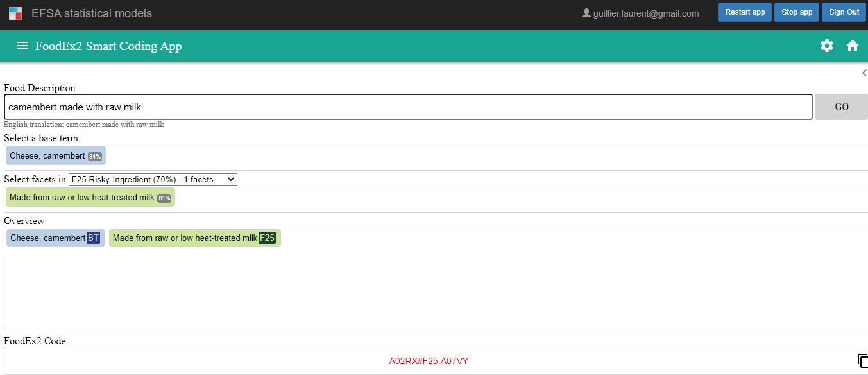Sign out of the account
The height and width of the screenshot is (375, 868).
[844, 12]
